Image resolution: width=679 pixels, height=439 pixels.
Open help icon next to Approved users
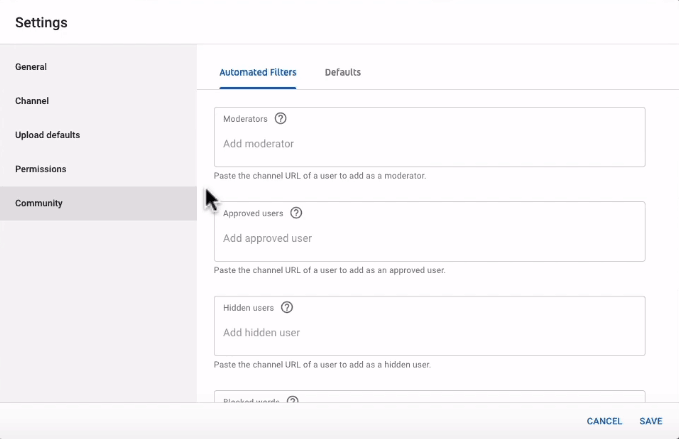tap(296, 213)
